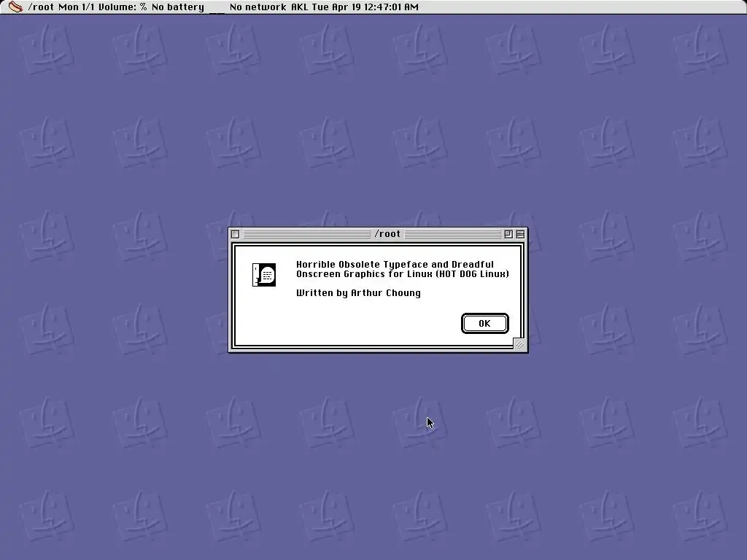Open the hot dog menu icon
The image size is (747, 560).
(x=15, y=7)
